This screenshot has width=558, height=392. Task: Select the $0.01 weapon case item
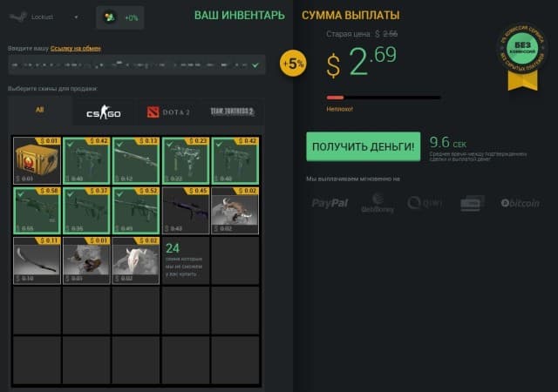(x=37, y=161)
